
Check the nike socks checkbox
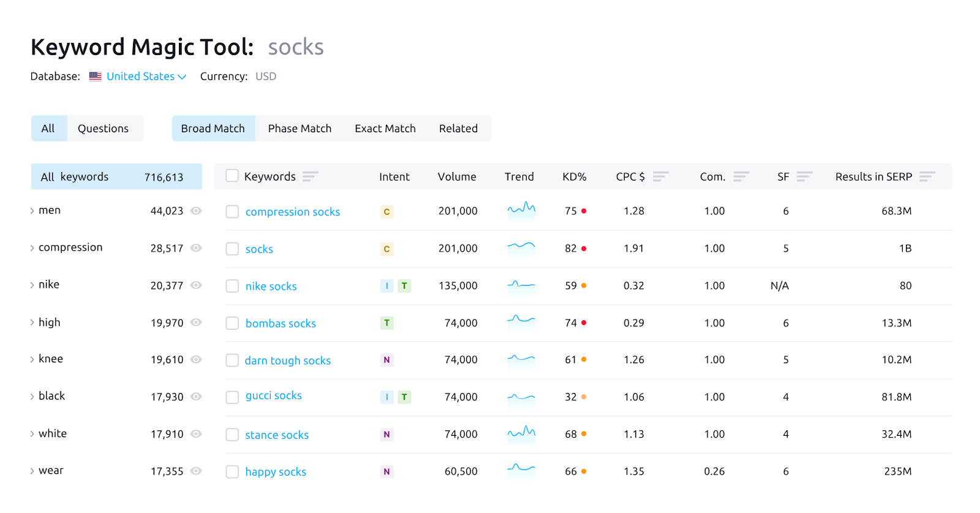coord(232,286)
